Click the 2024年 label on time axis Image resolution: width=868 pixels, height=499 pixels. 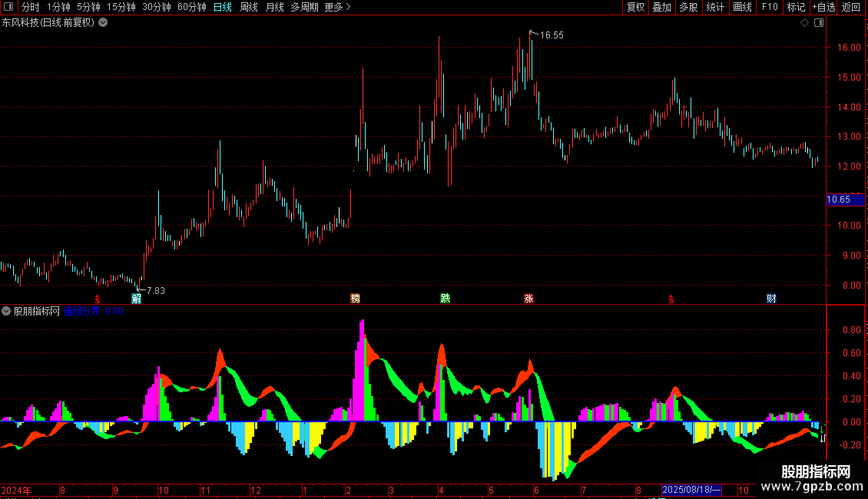[16, 490]
